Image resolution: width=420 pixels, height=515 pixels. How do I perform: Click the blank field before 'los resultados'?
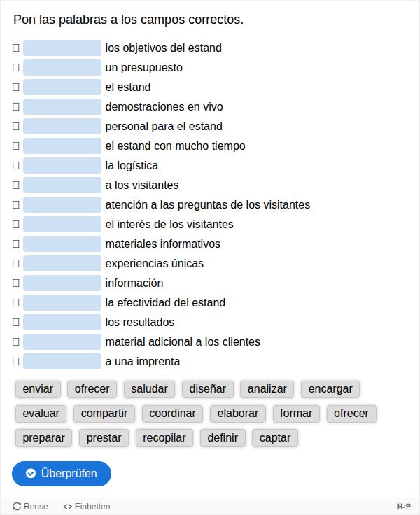pos(62,323)
